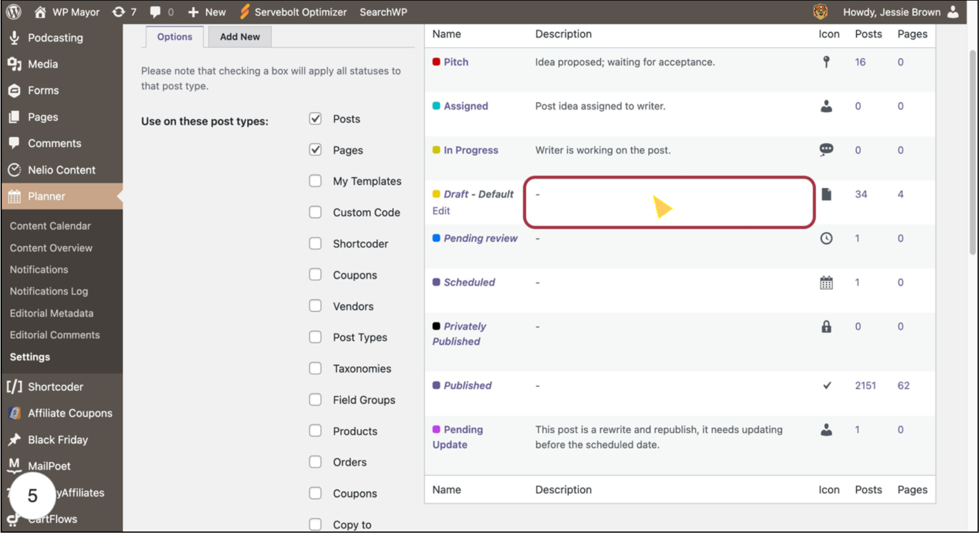The image size is (980, 535).
Task: Click the 2151 posts count for Published
Action: (865, 386)
